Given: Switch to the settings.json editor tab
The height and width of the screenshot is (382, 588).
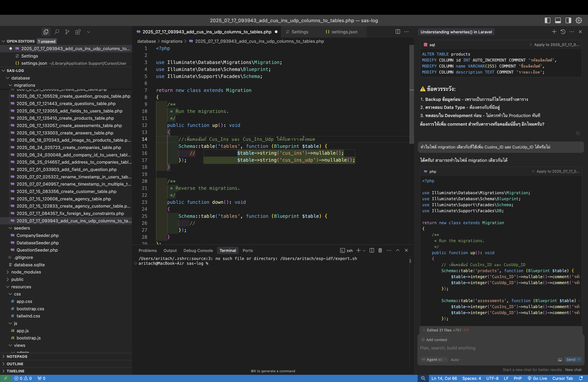Looking at the screenshot, I should pyautogui.click(x=344, y=32).
